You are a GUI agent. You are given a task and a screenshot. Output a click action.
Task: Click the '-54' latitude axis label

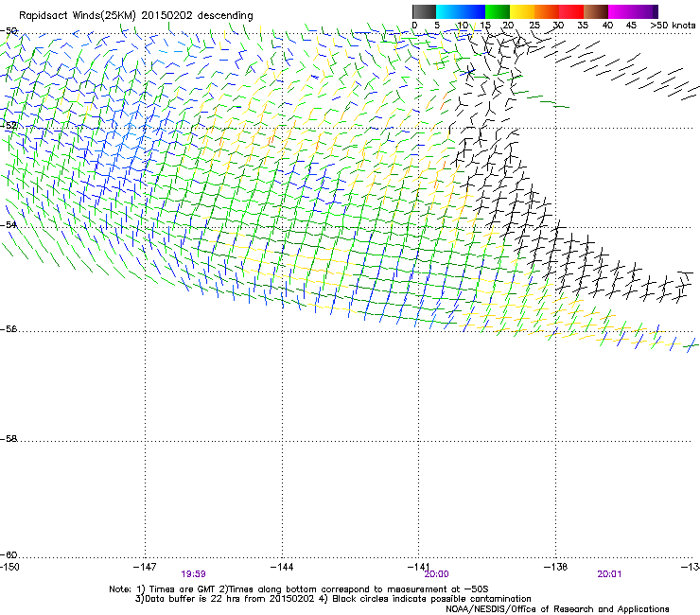[x=9, y=224]
